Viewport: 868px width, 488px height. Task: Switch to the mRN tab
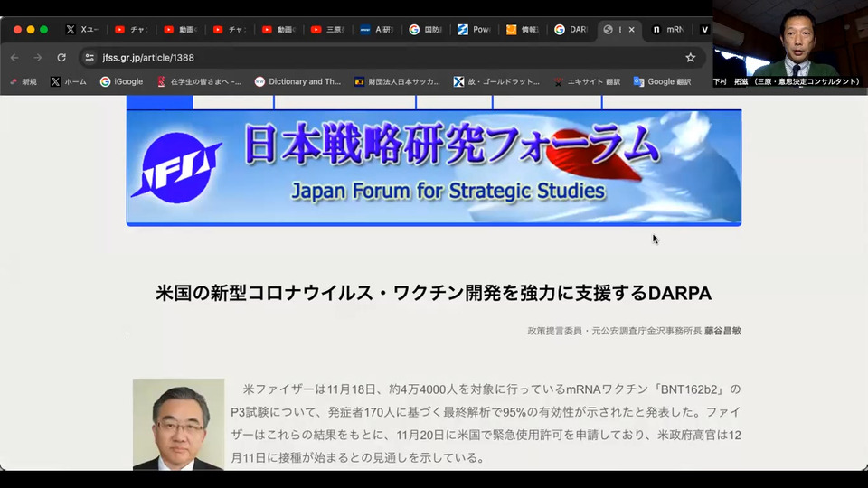(669, 29)
